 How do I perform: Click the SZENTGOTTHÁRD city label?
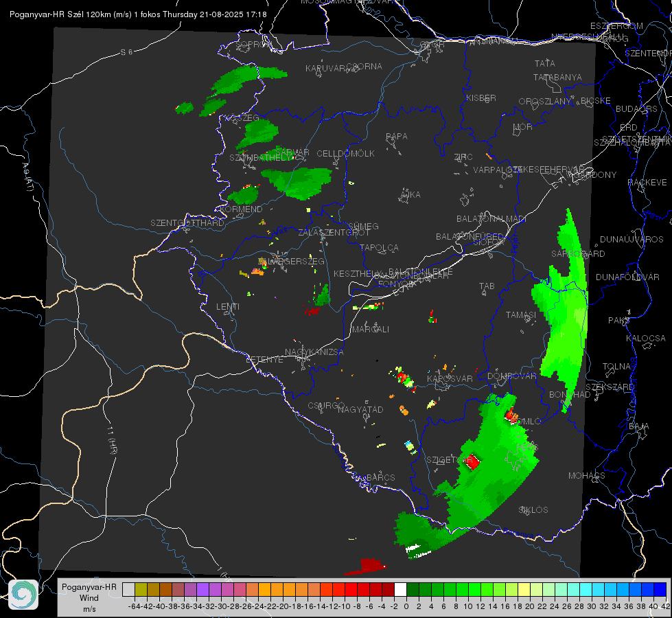(187, 223)
